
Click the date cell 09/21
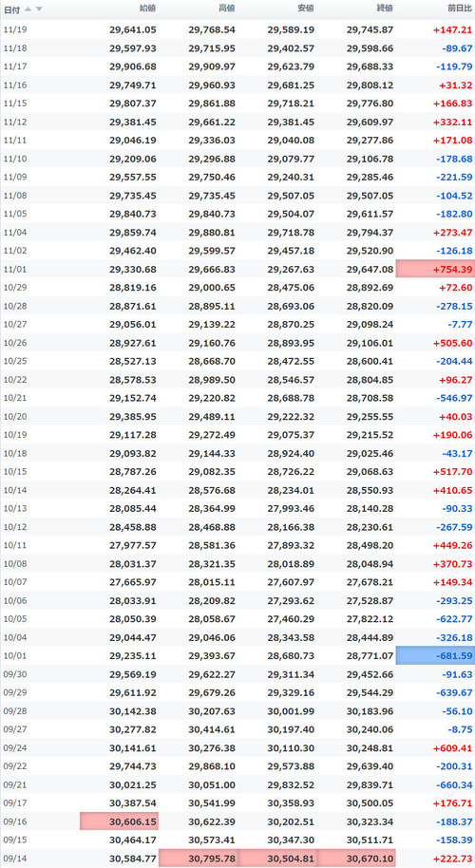15,784
